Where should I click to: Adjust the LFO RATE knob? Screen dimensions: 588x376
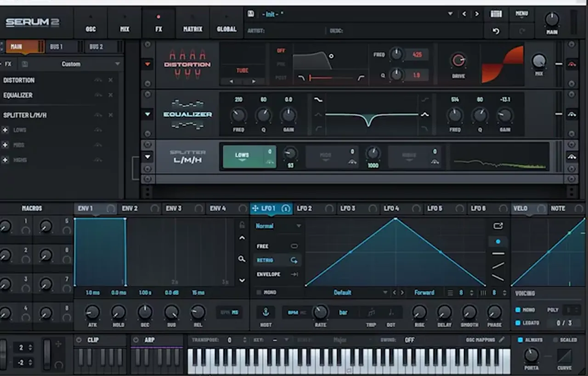[x=320, y=313]
